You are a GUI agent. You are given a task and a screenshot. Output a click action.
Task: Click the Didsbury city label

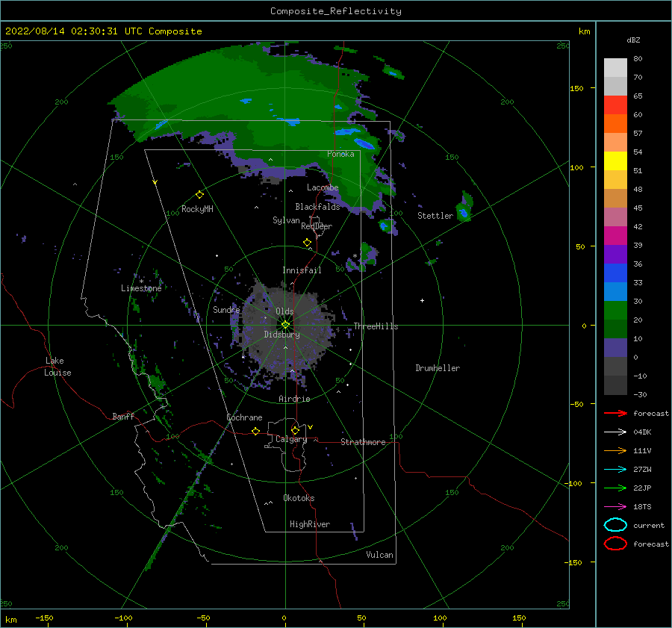click(x=282, y=335)
